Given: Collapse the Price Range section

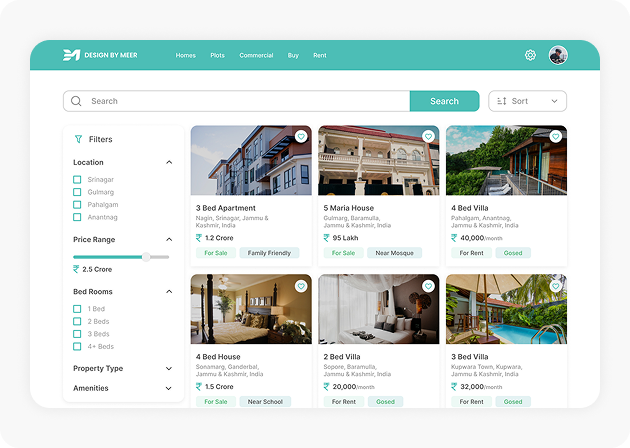Looking at the screenshot, I should tap(169, 239).
